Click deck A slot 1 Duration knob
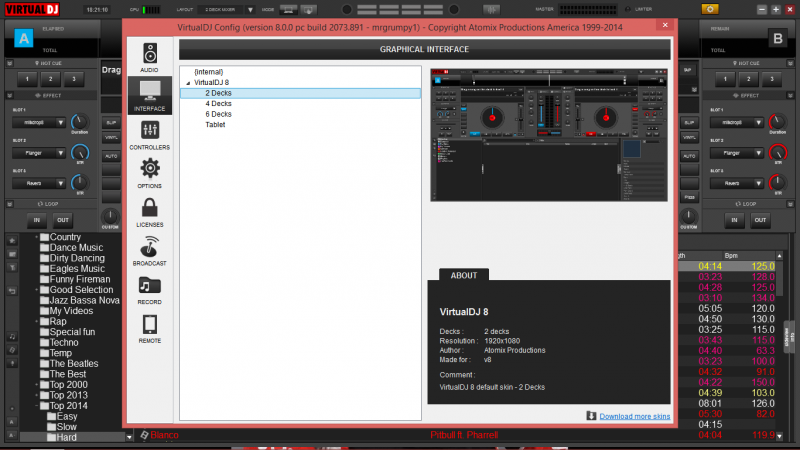Image resolution: width=800 pixels, height=450 pixels. [x=80, y=121]
